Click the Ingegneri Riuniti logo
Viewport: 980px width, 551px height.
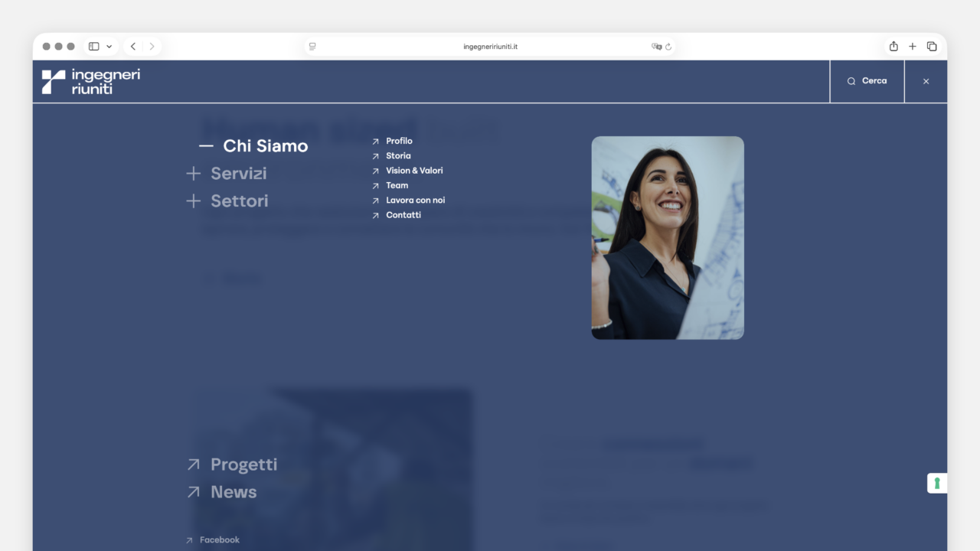pos(91,82)
